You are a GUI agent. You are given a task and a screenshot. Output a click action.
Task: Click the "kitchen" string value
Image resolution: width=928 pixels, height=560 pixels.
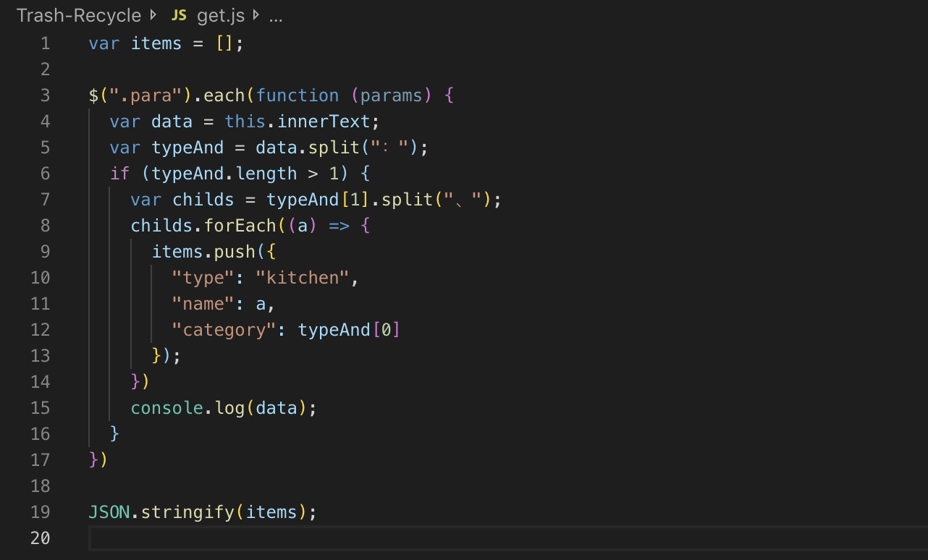(303, 278)
